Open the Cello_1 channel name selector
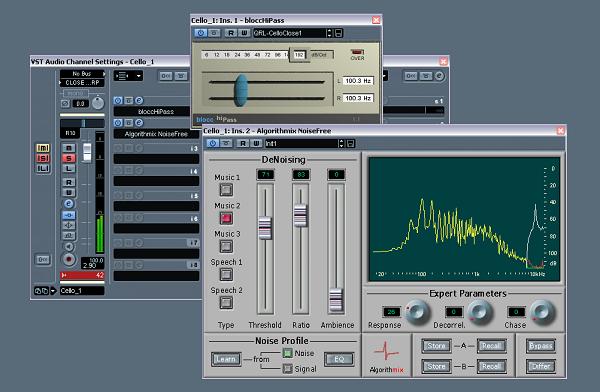The height and width of the screenshot is (392, 600). (x=82, y=291)
